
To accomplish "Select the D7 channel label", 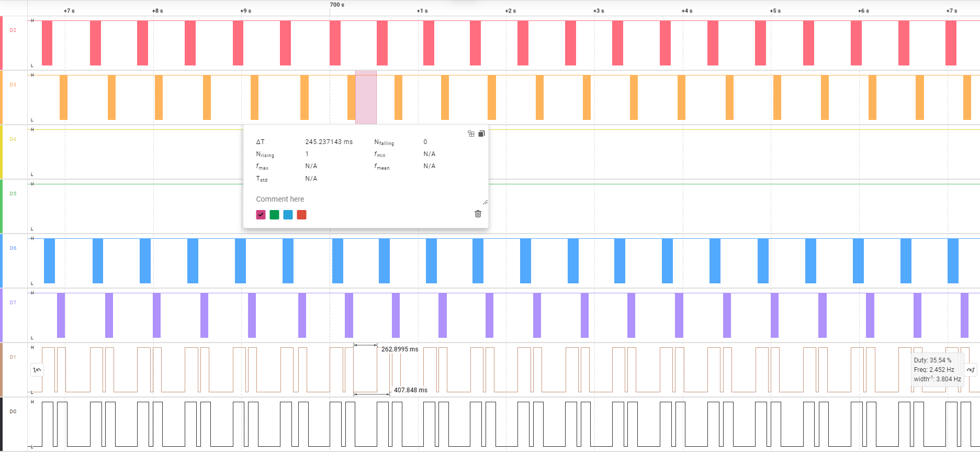I will coord(13,303).
